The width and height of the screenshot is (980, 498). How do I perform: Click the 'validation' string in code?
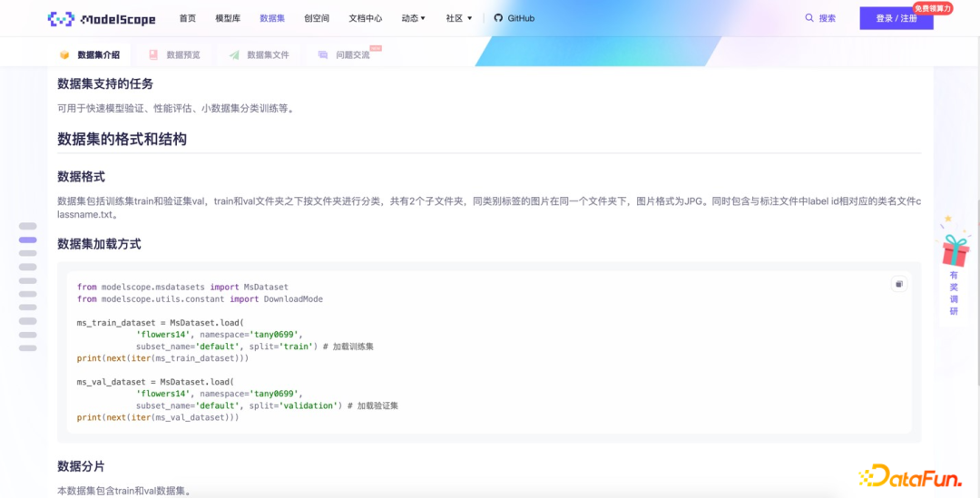309,405
